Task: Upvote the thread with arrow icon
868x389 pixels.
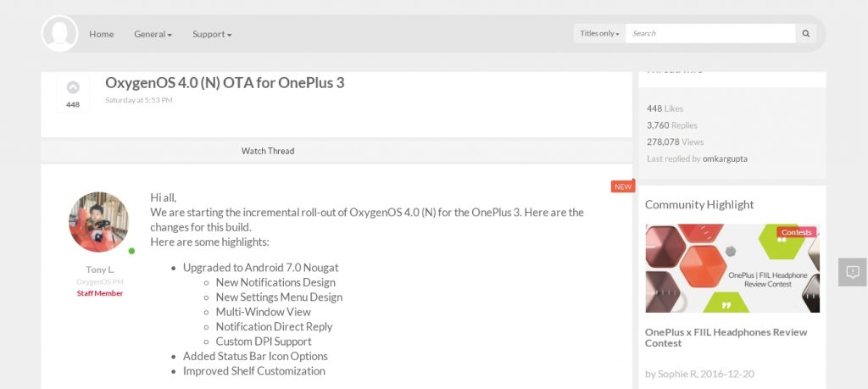Action: coord(73,87)
